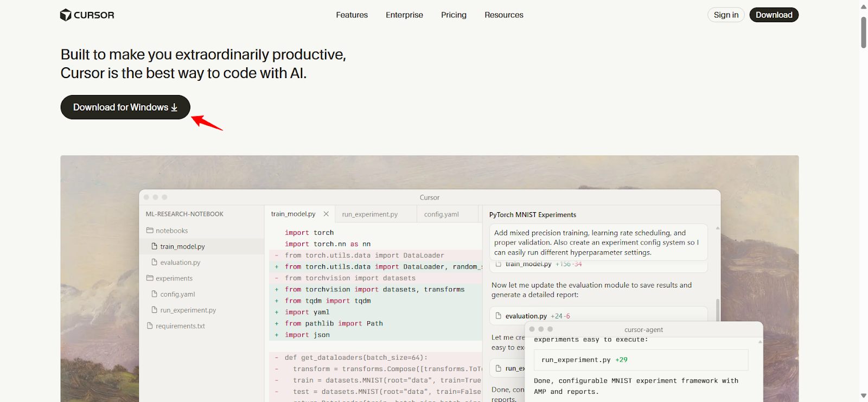The height and width of the screenshot is (402, 868).
Task: Click the page scrollbar down arrow
Action: coord(864,395)
